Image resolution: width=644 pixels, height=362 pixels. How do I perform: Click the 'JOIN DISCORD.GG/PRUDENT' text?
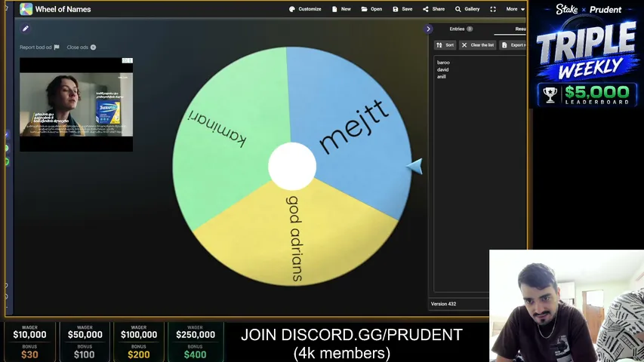click(352, 335)
